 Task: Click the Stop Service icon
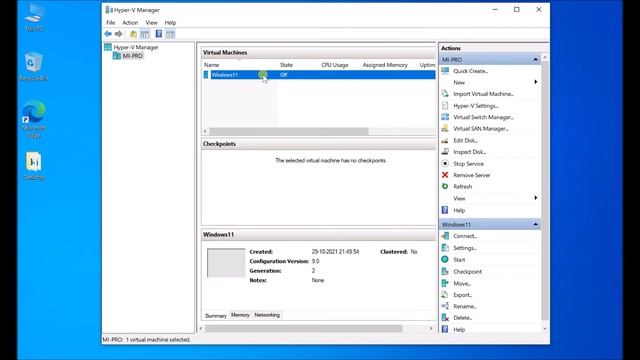pos(445,164)
